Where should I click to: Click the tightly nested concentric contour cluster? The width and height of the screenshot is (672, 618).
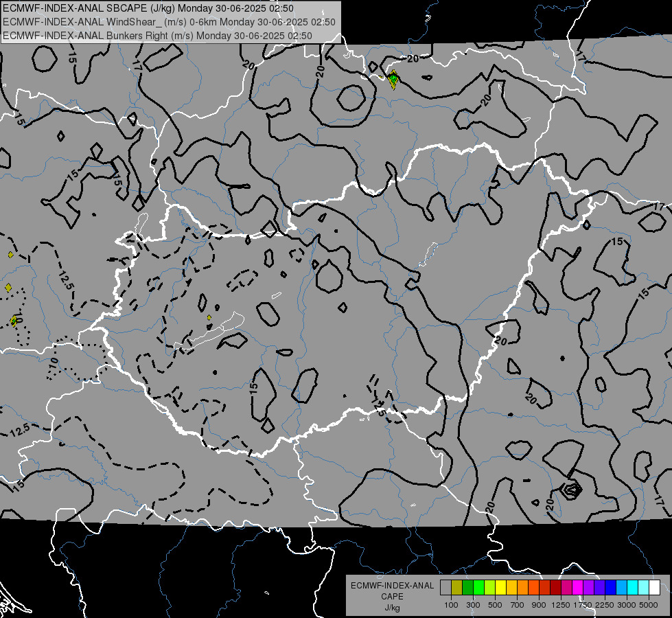tap(571, 489)
